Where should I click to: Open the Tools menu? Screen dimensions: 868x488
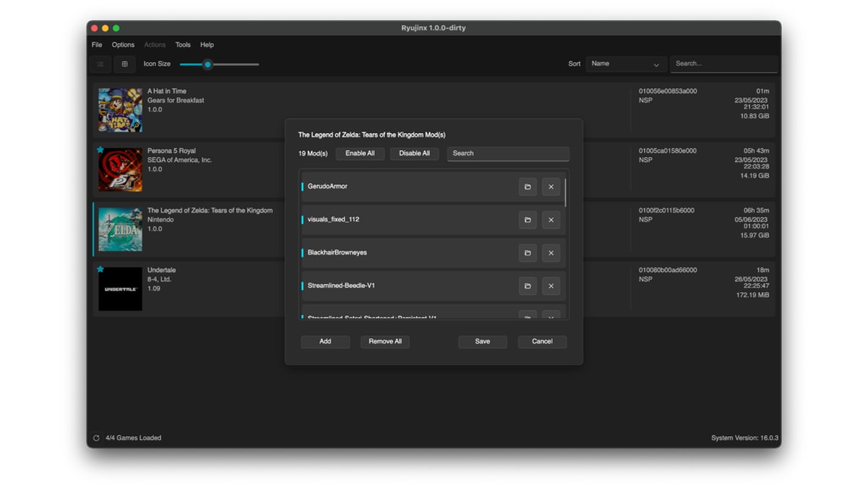click(183, 45)
